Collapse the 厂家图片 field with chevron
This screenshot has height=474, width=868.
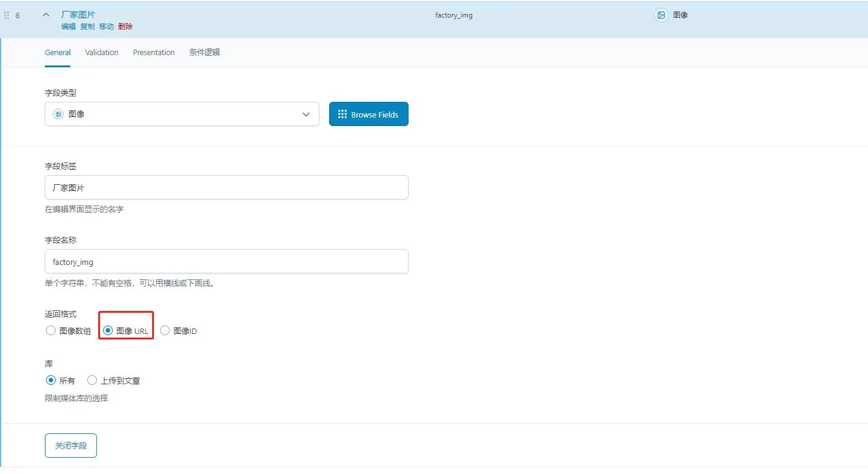(46, 15)
